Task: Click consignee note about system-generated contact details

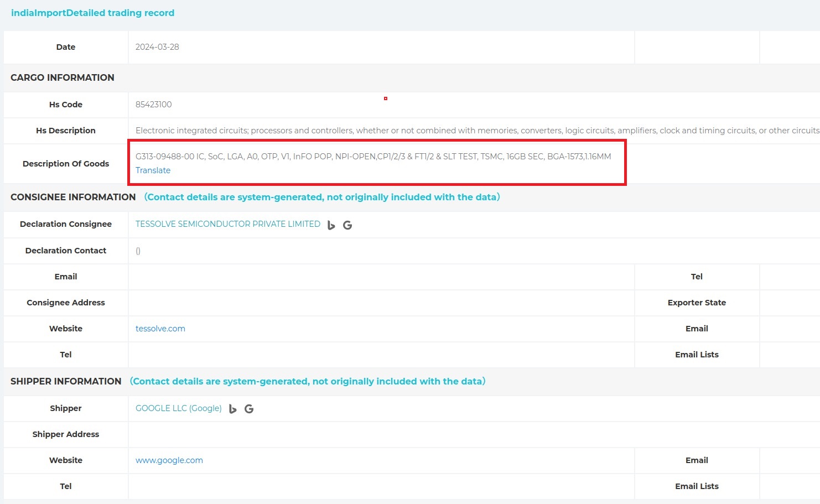Action: point(322,197)
